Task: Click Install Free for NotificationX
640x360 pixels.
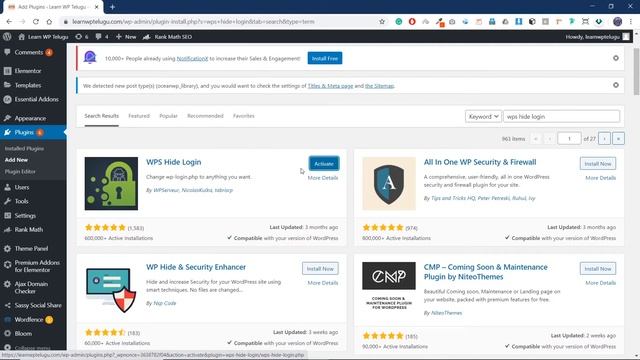Action: pyautogui.click(x=324, y=58)
